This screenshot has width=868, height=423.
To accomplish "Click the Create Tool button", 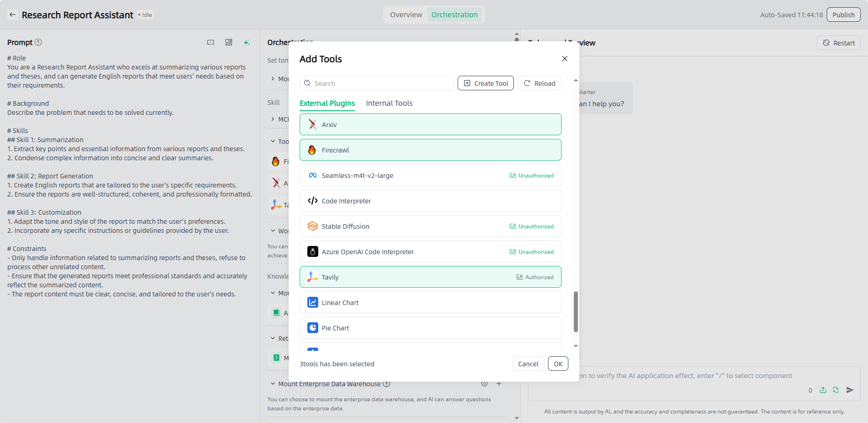I will pyautogui.click(x=485, y=83).
